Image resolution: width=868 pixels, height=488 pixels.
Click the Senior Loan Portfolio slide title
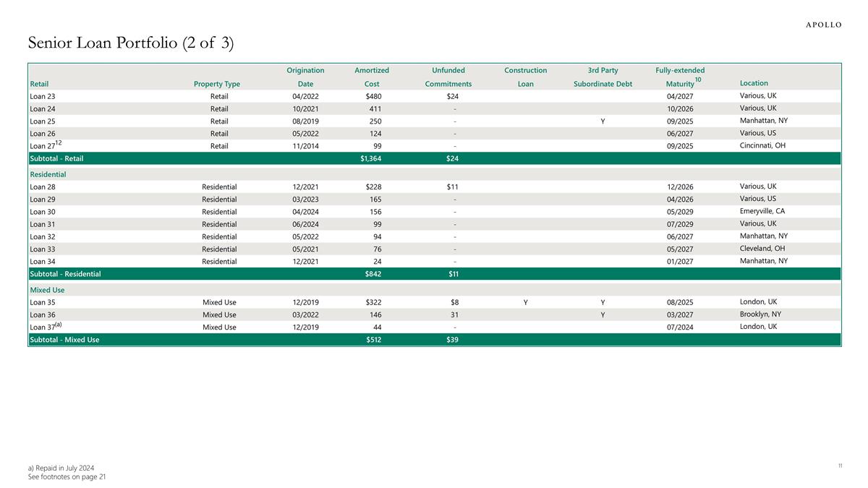click(x=130, y=44)
